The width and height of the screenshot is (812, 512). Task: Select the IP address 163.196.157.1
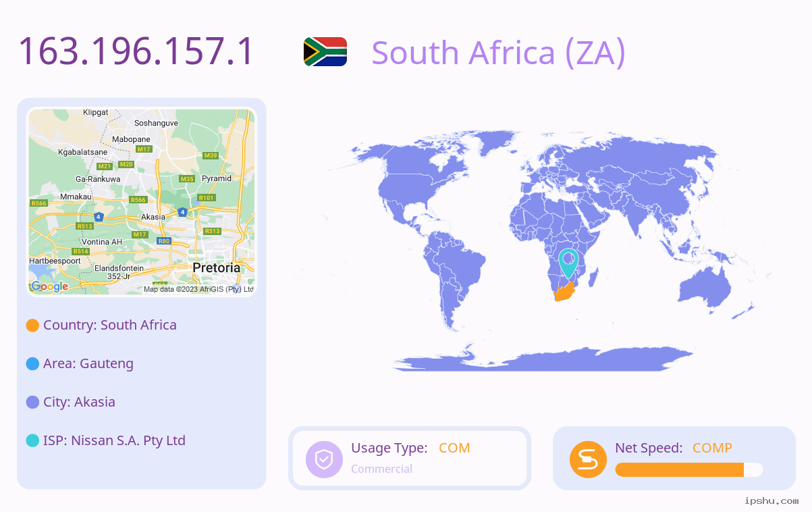pos(136,51)
